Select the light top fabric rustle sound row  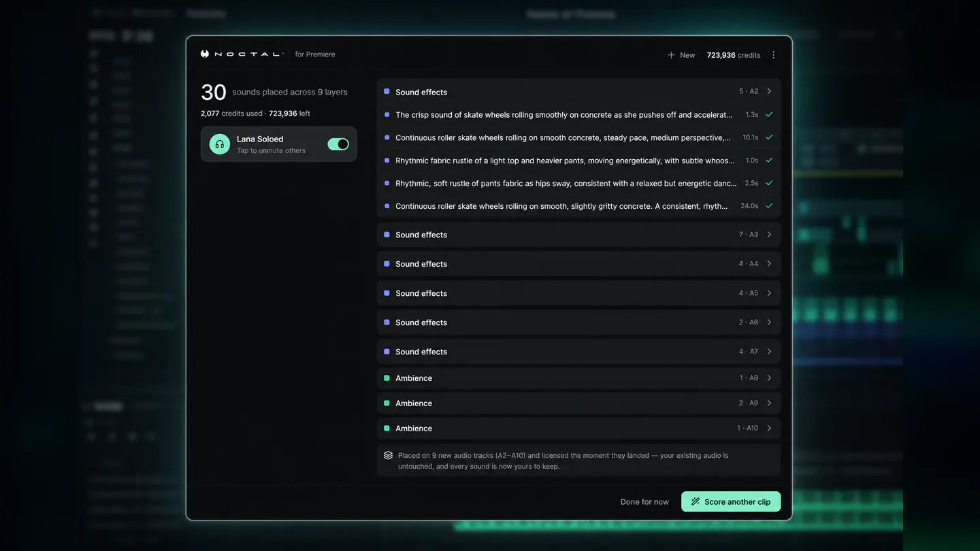578,161
